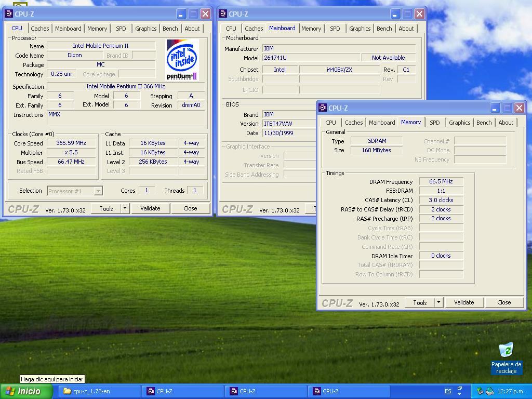This screenshot has width=532, height=399.
Task: Open the Graphics tab in the CPU window
Action: coord(146,29)
